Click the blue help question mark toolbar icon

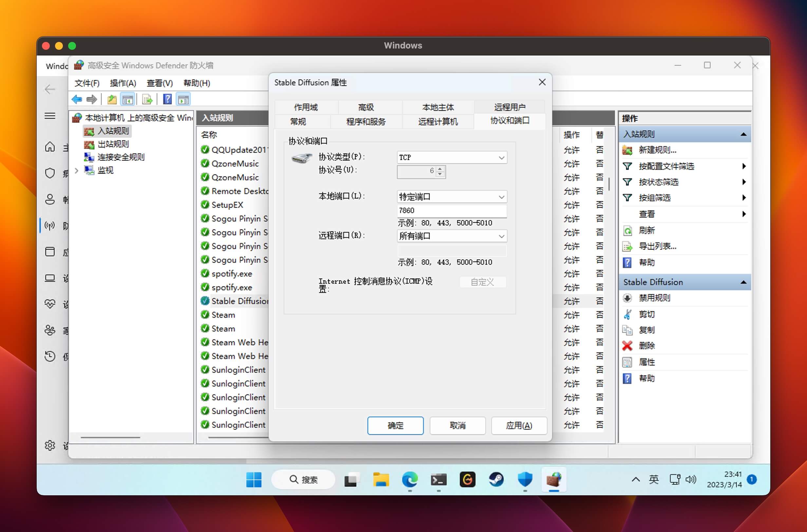(167, 99)
